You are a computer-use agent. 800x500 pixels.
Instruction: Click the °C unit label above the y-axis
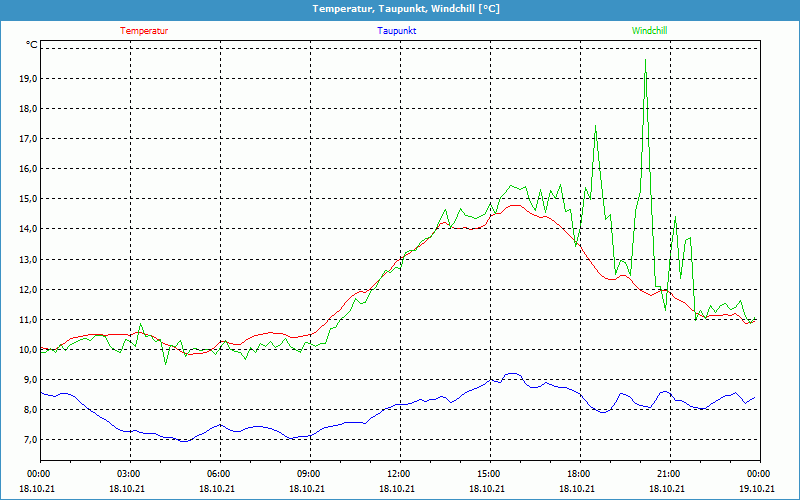pyautogui.click(x=32, y=45)
